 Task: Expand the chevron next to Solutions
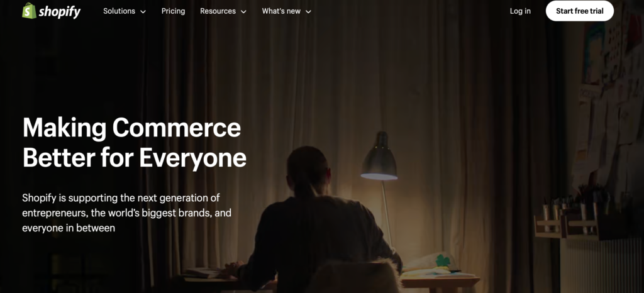point(143,12)
